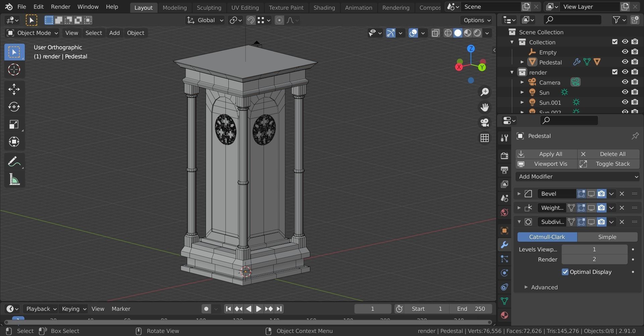Open the Playback dropdown in timeline

coord(41,309)
